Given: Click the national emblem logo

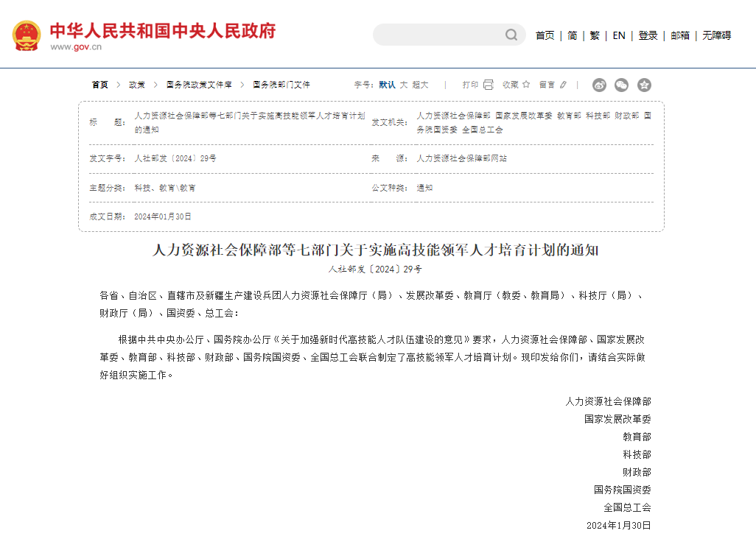Looking at the screenshot, I should click(x=27, y=35).
